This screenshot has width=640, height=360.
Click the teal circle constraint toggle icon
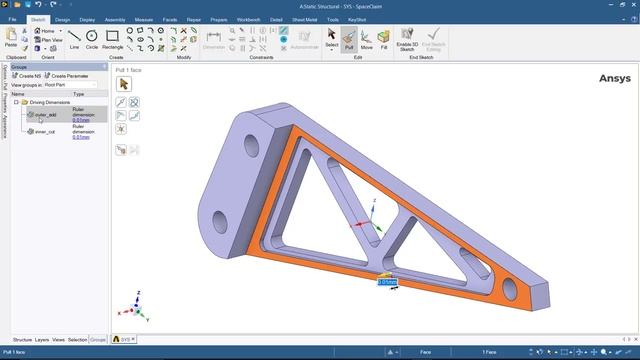284,40
